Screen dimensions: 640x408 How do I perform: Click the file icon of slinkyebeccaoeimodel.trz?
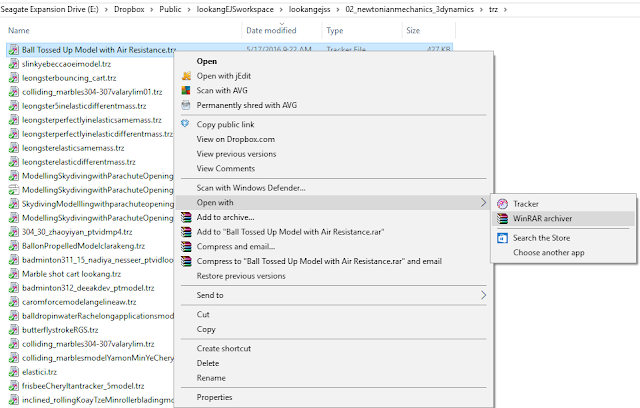[14, 64]
